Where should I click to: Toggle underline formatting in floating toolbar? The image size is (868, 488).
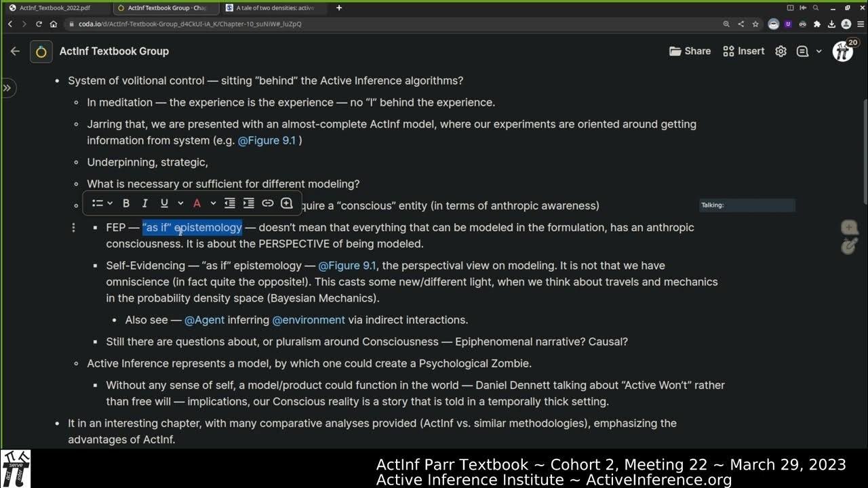(x=163, y=203)
